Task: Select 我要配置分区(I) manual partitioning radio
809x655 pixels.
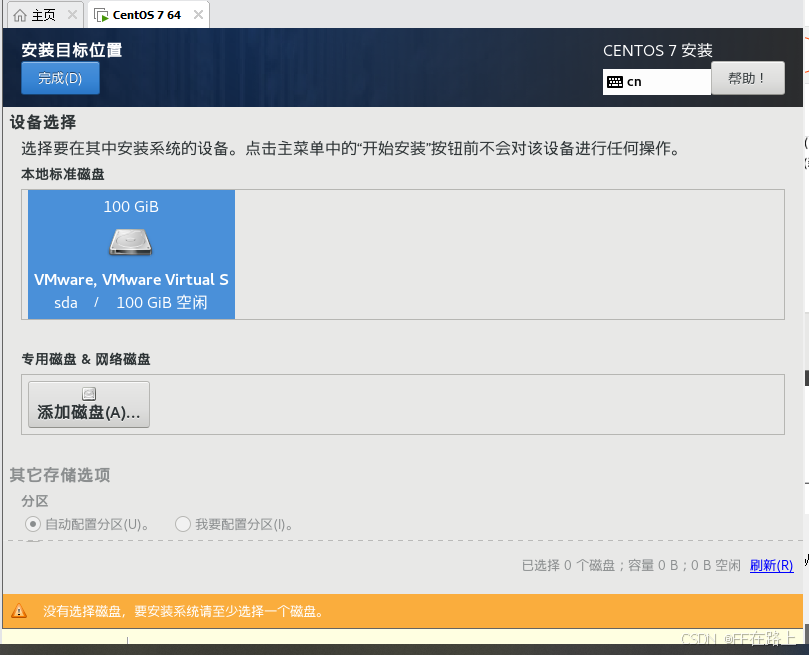Action: point(183,525)
